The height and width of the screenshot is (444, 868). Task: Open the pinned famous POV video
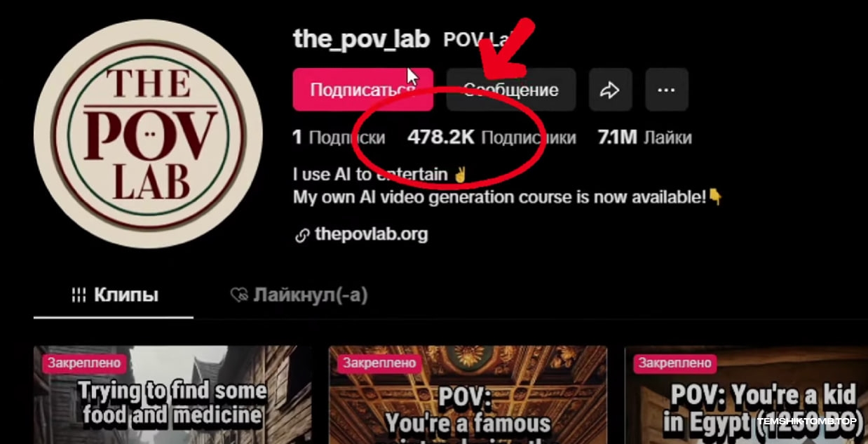[468, 394]
